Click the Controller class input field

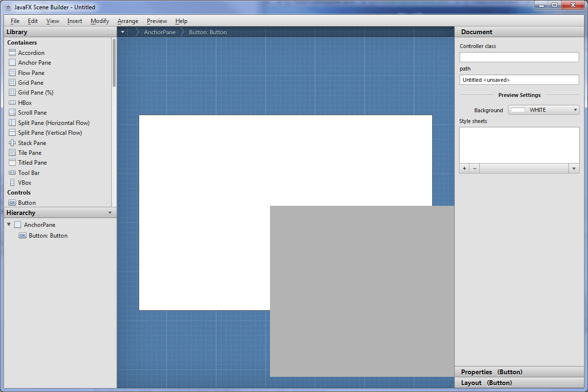[519, 57]
